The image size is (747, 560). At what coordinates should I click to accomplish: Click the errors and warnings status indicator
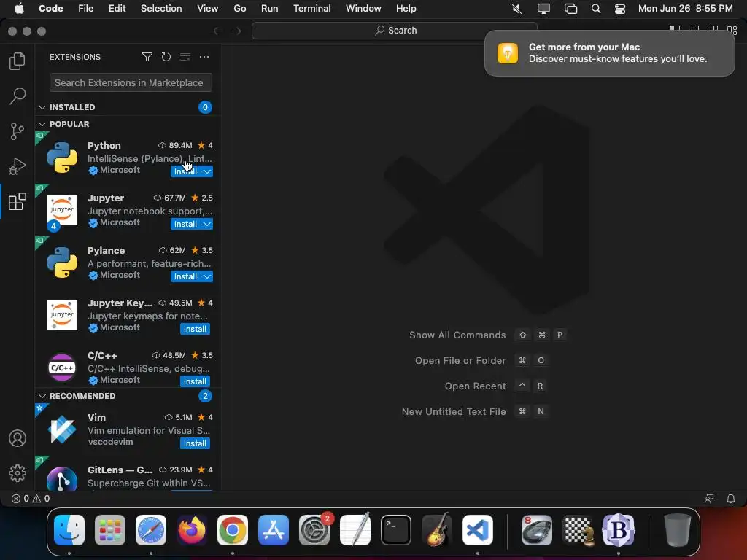pyautogui.click(x=31, y=499)
